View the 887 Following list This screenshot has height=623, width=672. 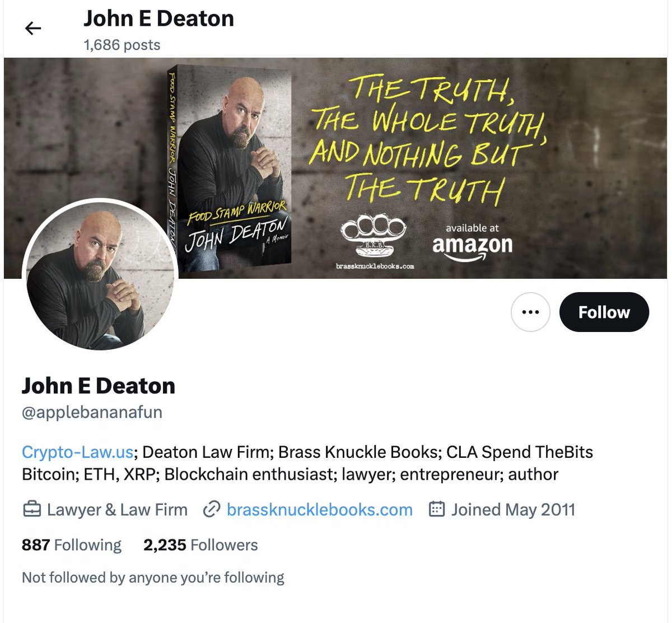pyautogui.click(x=72, y=545)
